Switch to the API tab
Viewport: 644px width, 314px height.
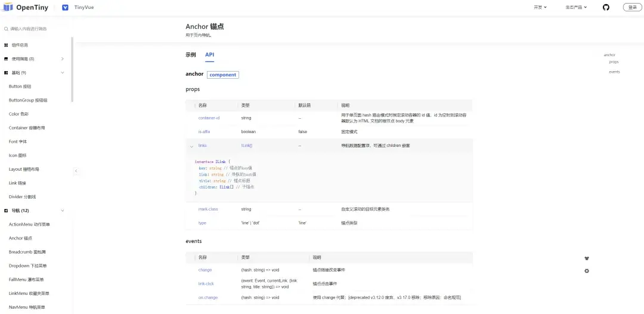pyautogui.click(x=209, y=55)
